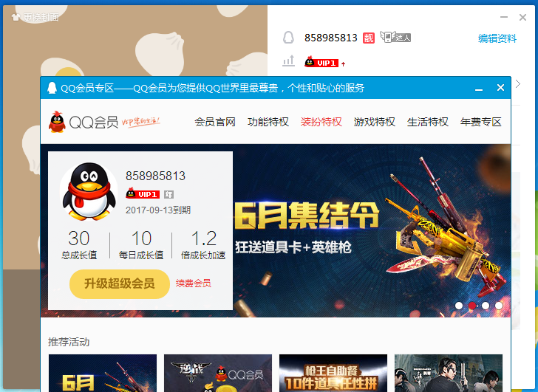Open the fourth activity thumbnail with characters

coord(449,373)
